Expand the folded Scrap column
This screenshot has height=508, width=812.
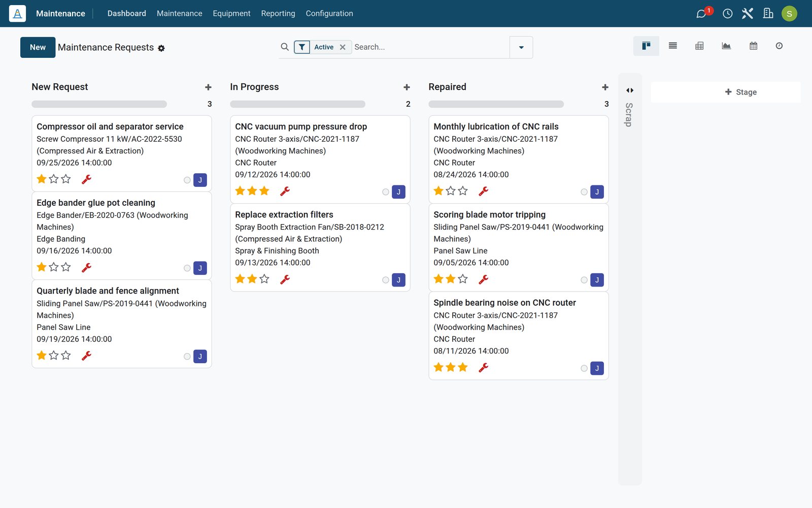point(630,90)
